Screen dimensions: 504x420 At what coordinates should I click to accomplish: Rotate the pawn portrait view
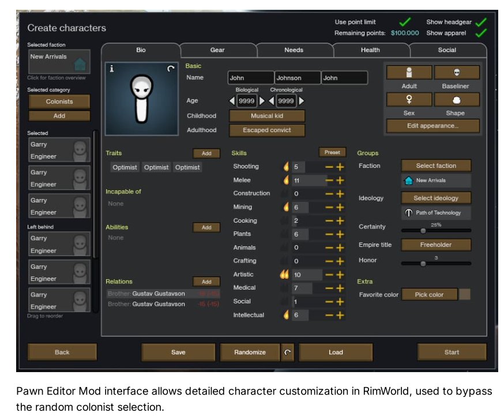pyautogui.click(x=171, y=68)
